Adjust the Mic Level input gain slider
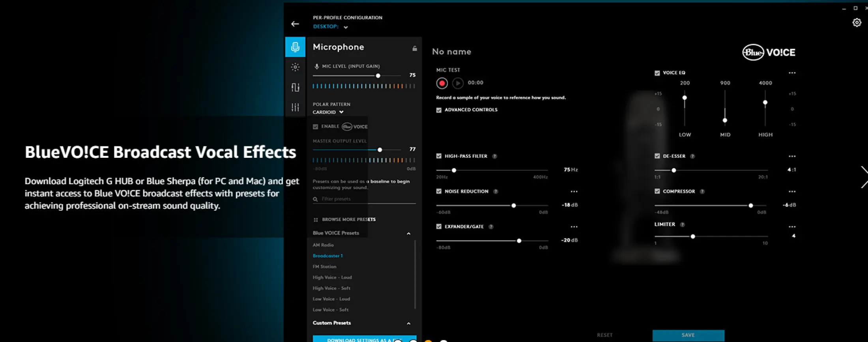Image resolution: width=868 pixels, height=342 pixels. click(x=378, y=76)
